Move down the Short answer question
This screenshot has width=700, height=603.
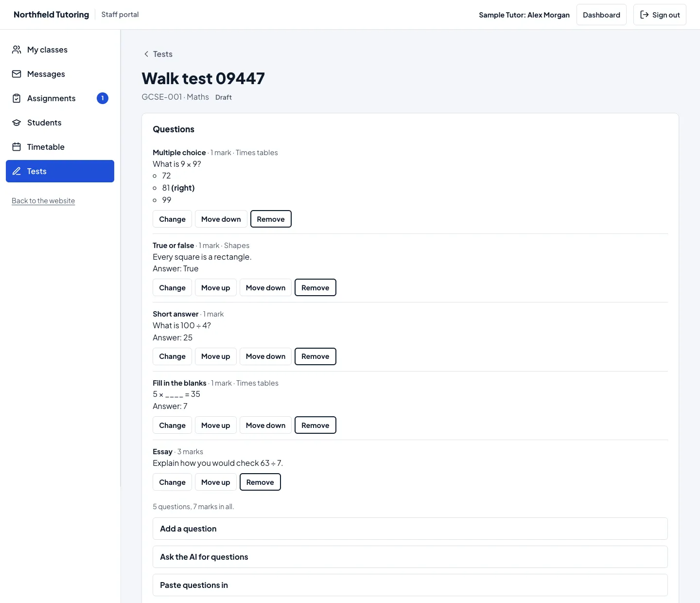(x=266, y=356)
